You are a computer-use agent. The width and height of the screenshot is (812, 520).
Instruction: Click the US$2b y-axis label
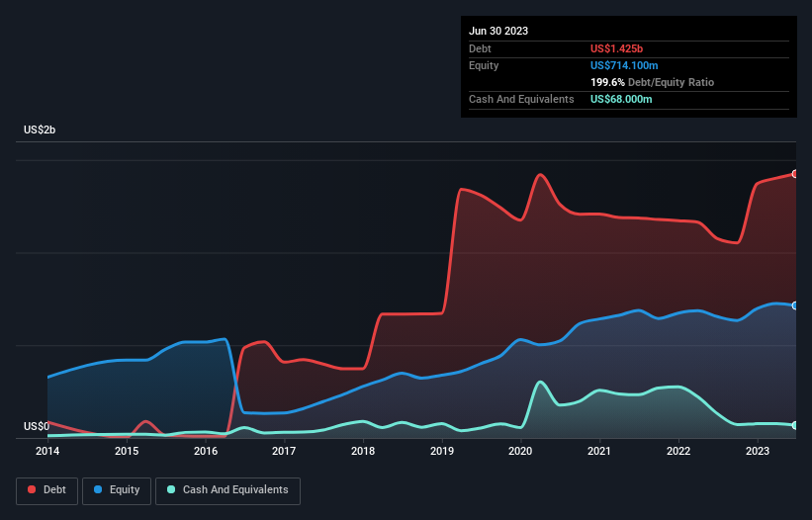[x=40, y=130]
